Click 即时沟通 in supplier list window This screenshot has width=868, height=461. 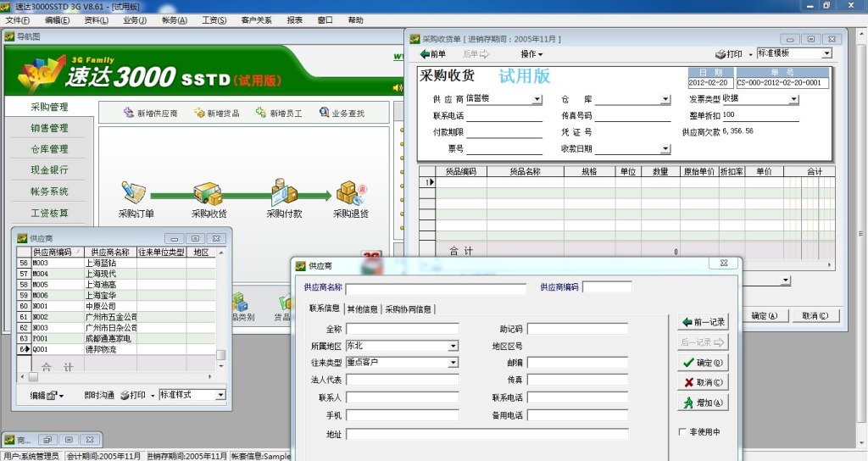pyautogui.click(x=99, y=395)
